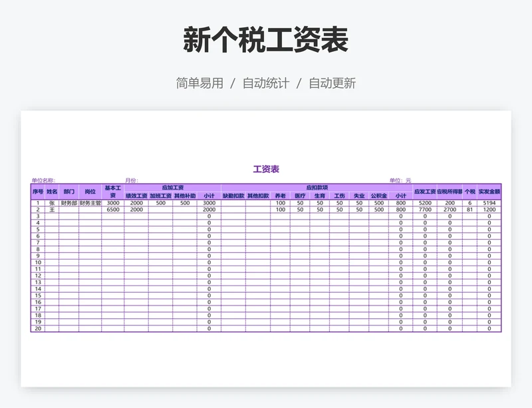Image resolution: width=532 pixels, height=408 pixels.
Task: Click the tax cell showing 6
Action: (x=469, y=203)
